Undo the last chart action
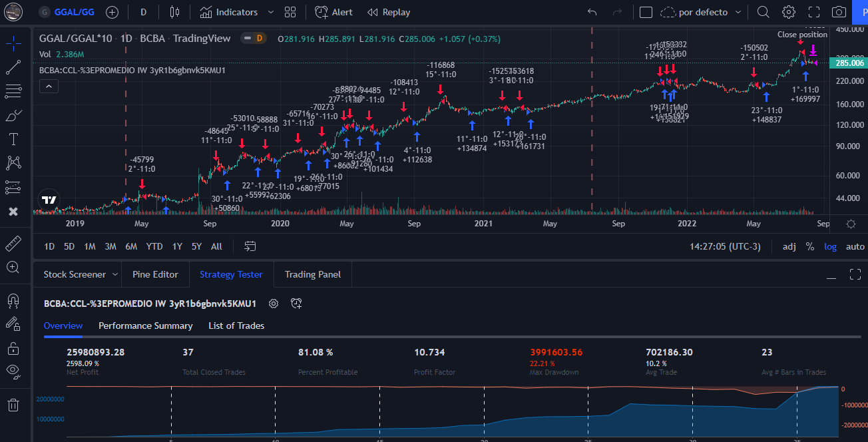Viewport: 868px width, 442px height. coord(592,12)
